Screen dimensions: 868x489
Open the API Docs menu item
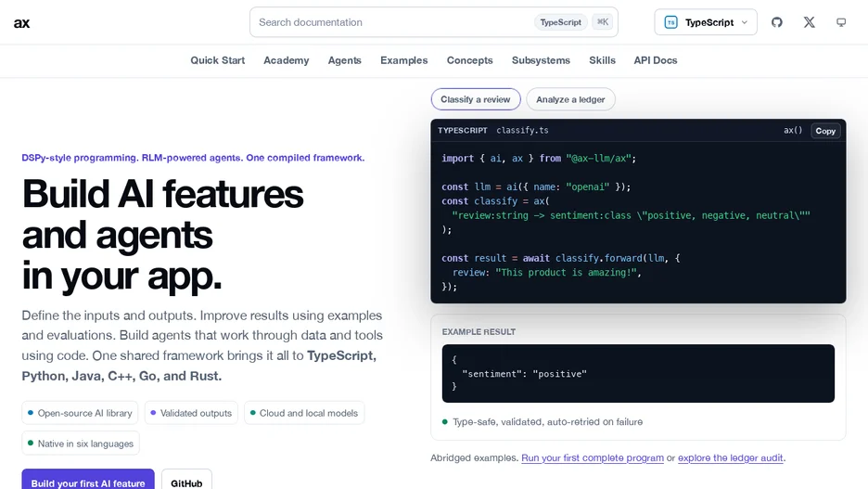tap(656, 60)
